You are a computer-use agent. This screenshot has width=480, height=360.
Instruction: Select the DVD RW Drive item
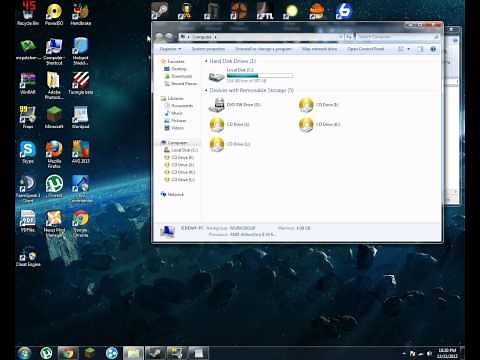pyautogui.click(x=235, y=105)
